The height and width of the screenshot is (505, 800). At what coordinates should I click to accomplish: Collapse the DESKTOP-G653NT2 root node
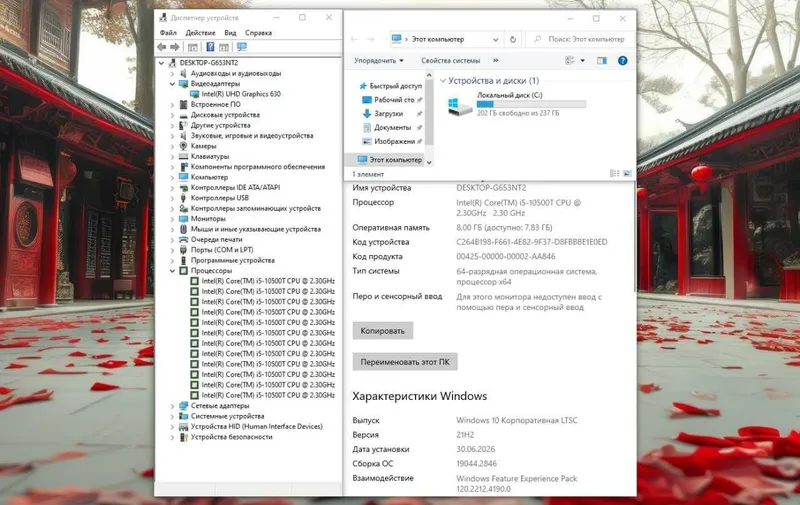pyautogui.click(x=162, y=63)
